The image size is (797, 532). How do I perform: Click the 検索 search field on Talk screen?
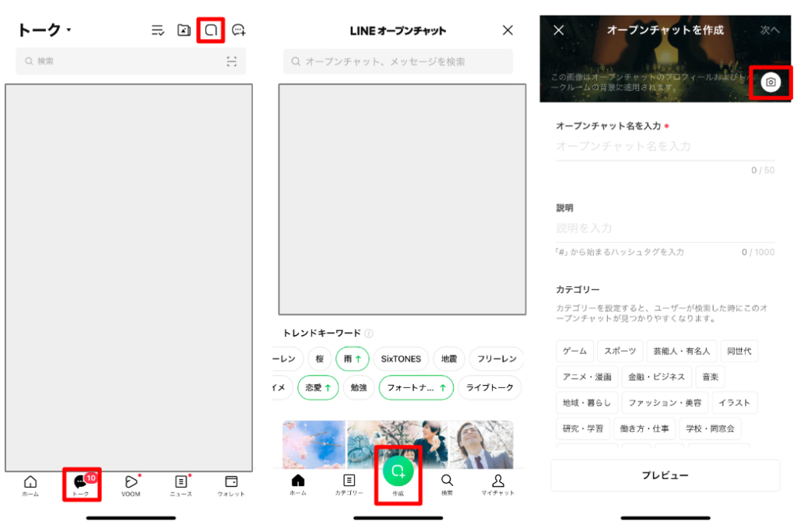(x=131, y=61)
